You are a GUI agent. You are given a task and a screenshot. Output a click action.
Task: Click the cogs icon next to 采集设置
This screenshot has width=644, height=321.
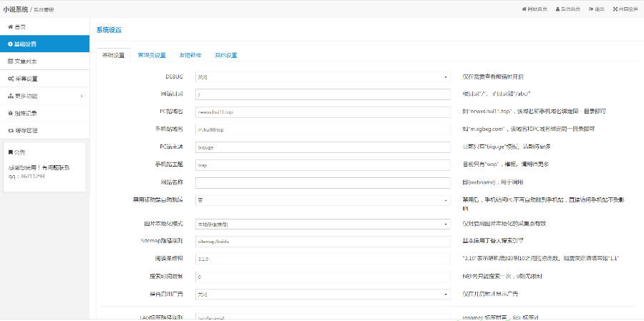tap(11, 79)
